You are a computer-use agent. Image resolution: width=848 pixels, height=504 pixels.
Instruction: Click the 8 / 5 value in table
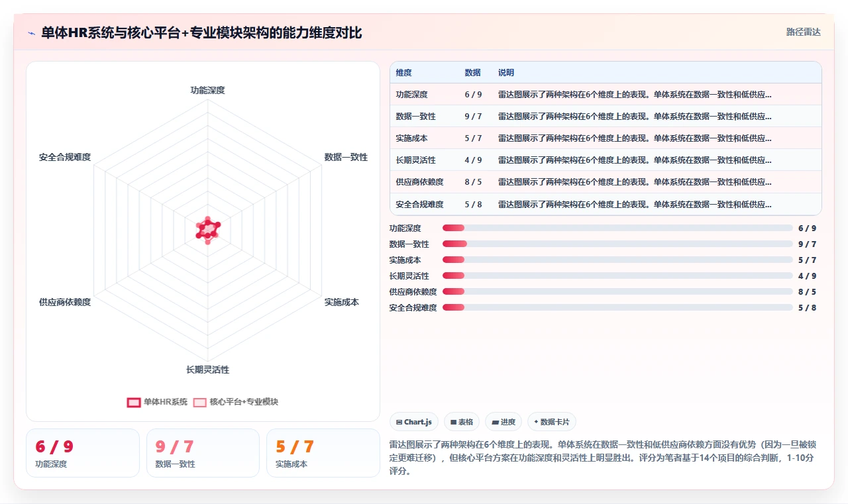474,182
